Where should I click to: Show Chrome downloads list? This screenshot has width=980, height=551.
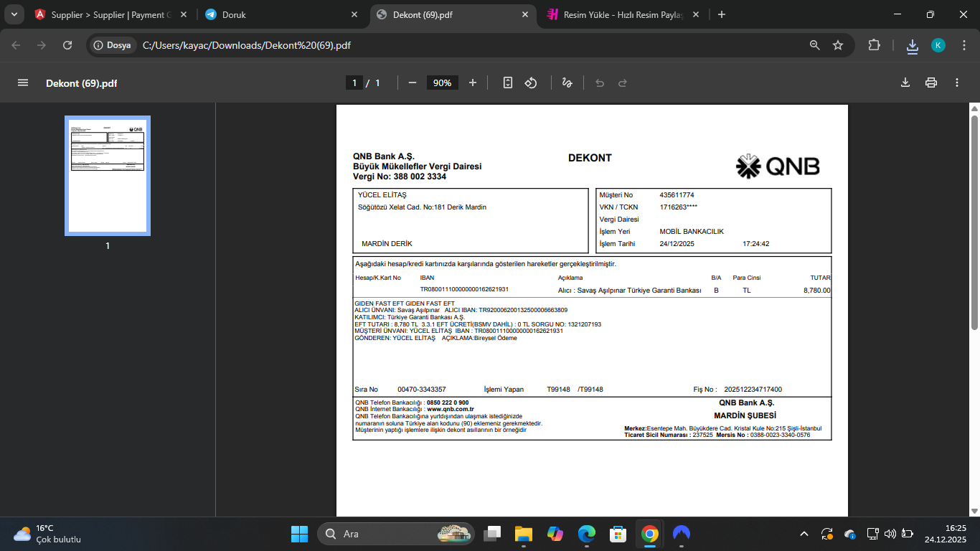pyautogui.click(x=912, y=45)
